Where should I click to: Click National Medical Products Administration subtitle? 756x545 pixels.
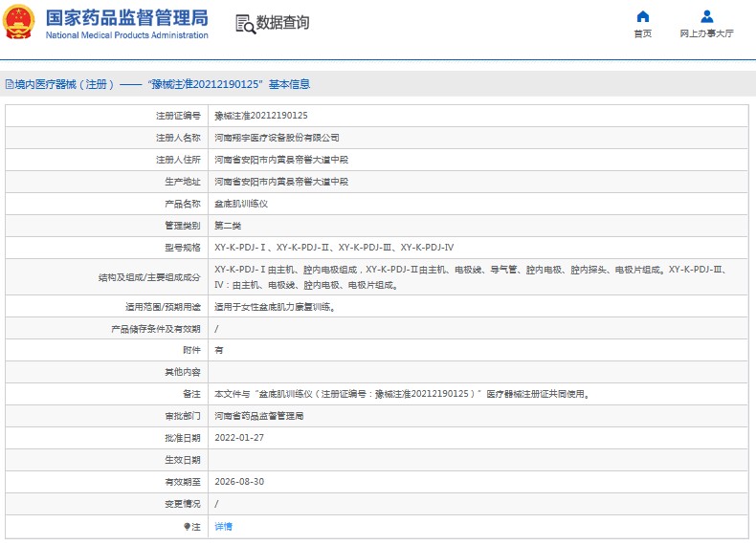click(127, 35)
